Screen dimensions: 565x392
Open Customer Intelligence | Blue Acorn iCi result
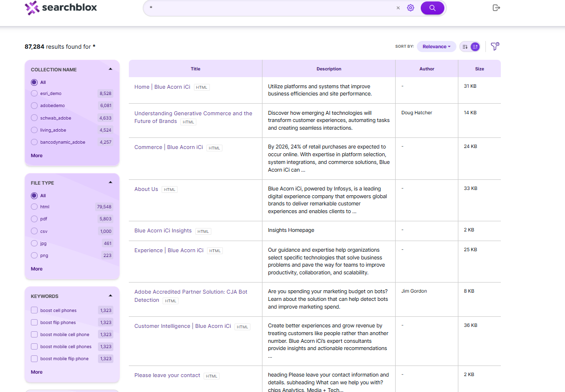(183, 326)
